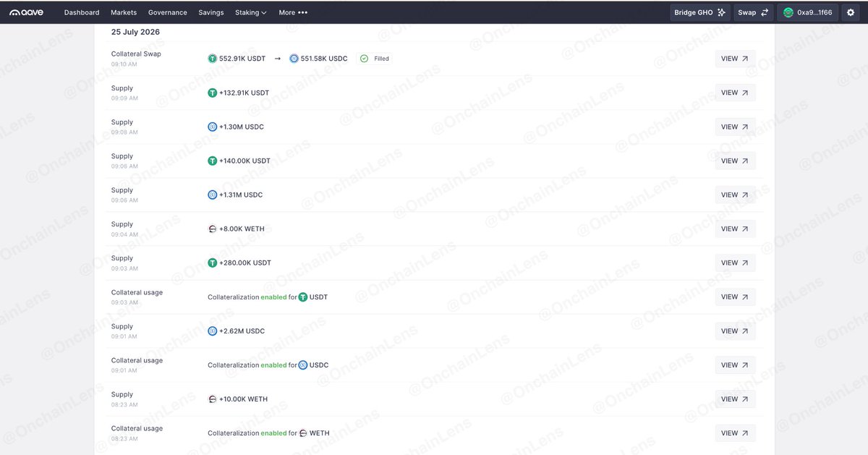Select the 551.58K USDC amount
Screen dimensions: 868x455
coord(324,59)
